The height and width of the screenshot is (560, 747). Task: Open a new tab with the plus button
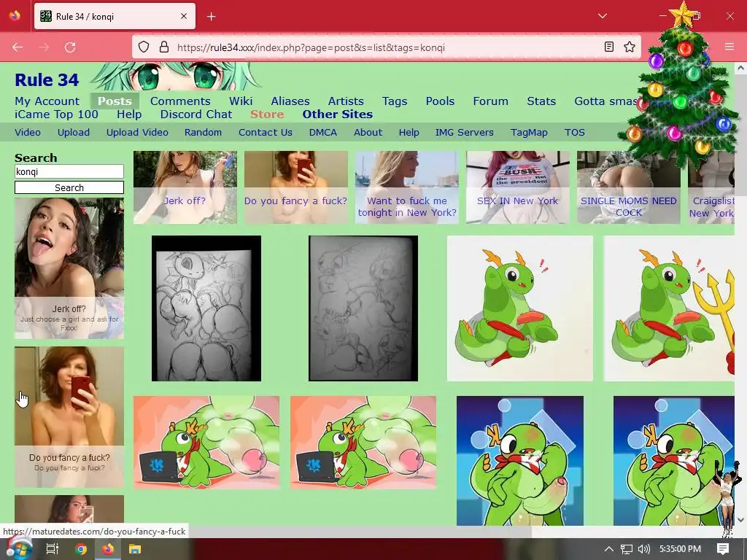[x=212, y=17]
